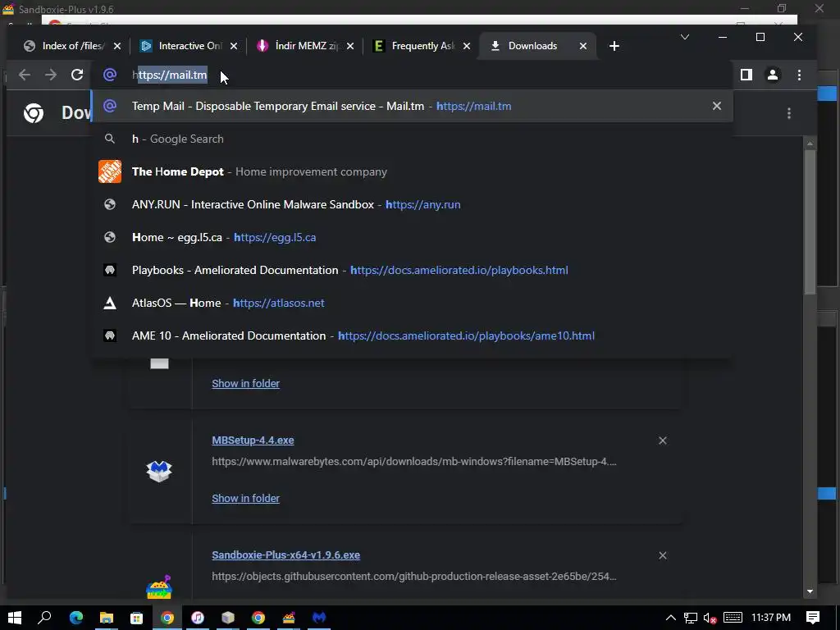Viewport: 840px width, 630px height.
Task: Click the Home Depot logo icon
Action: coord(110,171)
